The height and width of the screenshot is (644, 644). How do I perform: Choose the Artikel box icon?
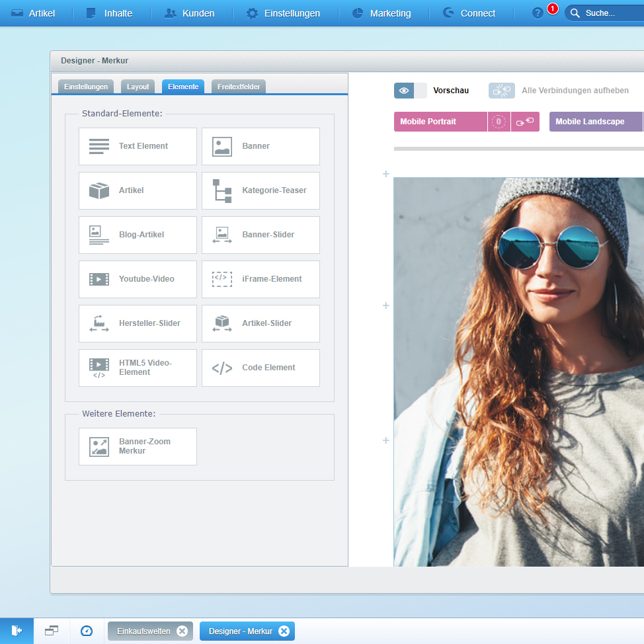pos(99,190)
